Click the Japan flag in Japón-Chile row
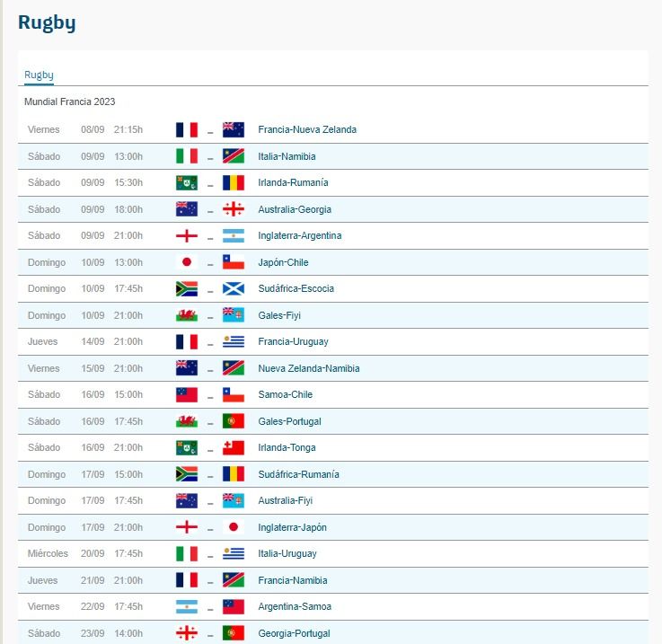Image resolution: width=662 pixels, height=644 pixels. point(187,262)
